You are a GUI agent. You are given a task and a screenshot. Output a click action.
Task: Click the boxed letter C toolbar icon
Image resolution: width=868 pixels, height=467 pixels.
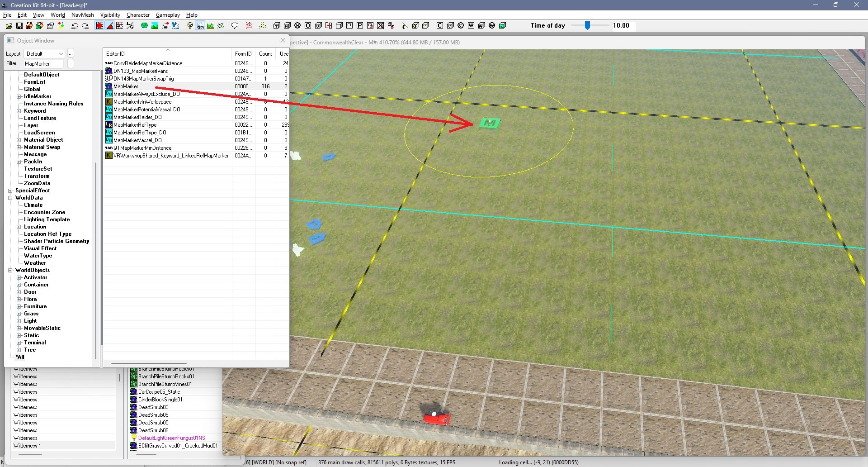[439, 26]
